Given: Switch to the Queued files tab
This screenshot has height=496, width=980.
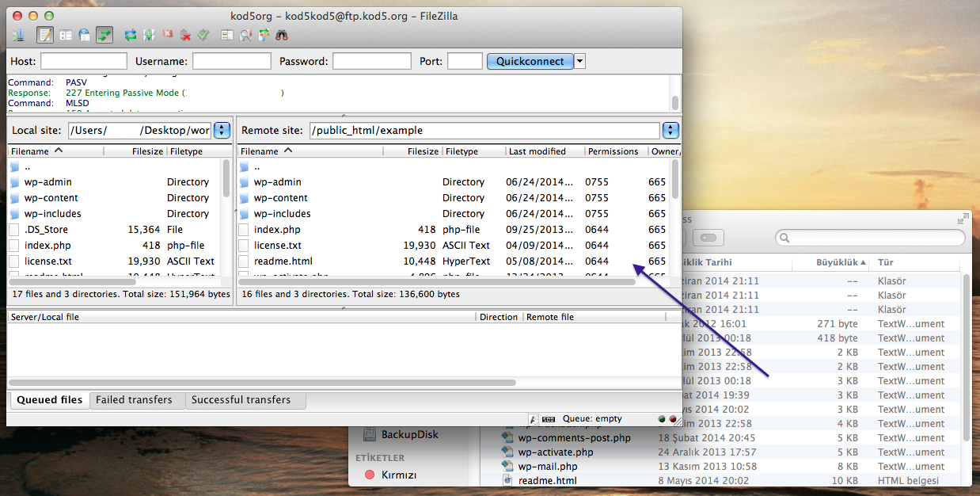Looking at the screenshot, I should pyautogui.click(x=49, y=400).
